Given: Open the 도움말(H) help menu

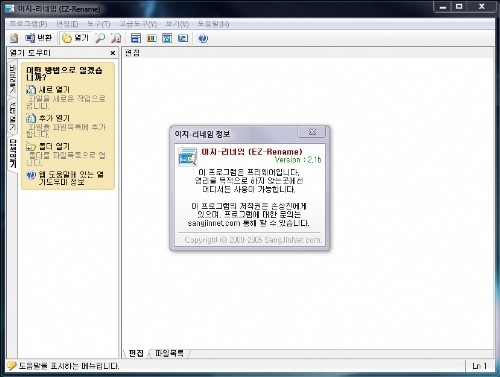Looking at the screenshot, I should pos(213,24).
